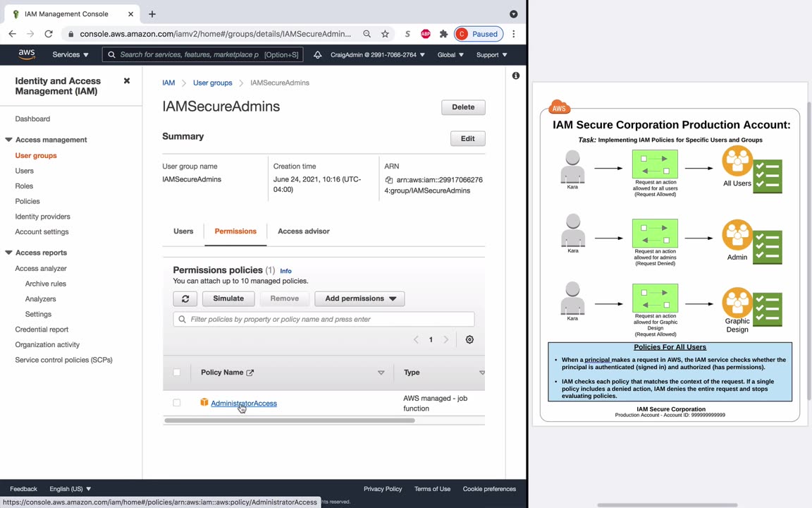The image size is (812, 508).
Task: Click the Delete group button
Action: point(463,107)
